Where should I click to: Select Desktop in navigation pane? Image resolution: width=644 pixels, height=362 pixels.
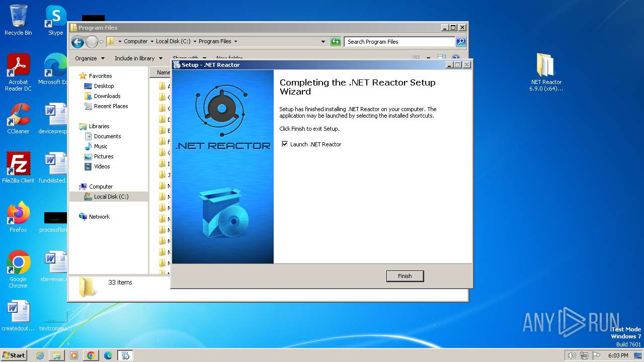(x=104, y=86)
